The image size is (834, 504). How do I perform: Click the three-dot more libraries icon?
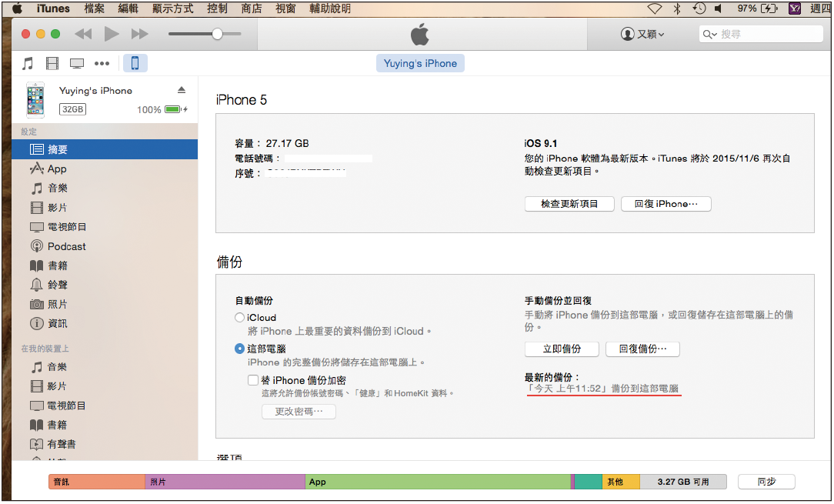102,64
